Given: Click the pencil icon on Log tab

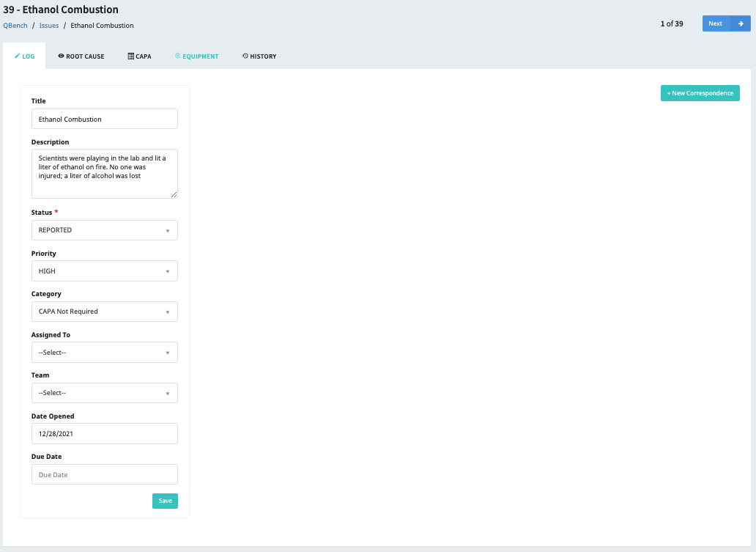Looking at the screenshot, I should click(18, 56).
